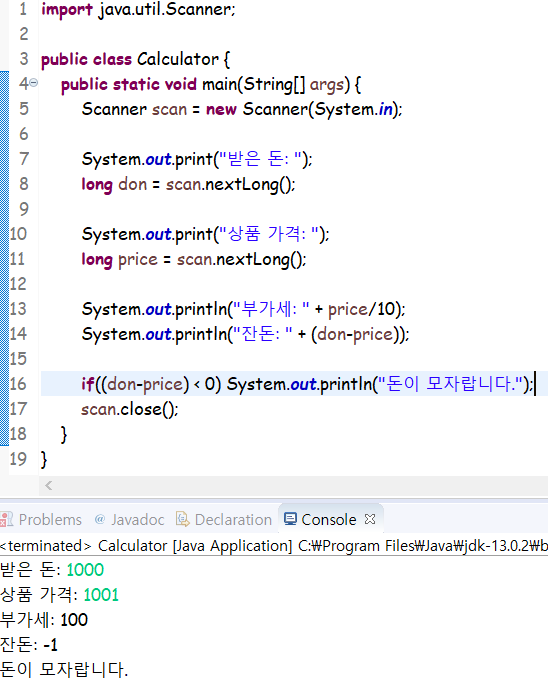Click console output '잔돈: -1'
This screenshot has height=686, width=548.
pyautogui.click(x=29, y=644)
